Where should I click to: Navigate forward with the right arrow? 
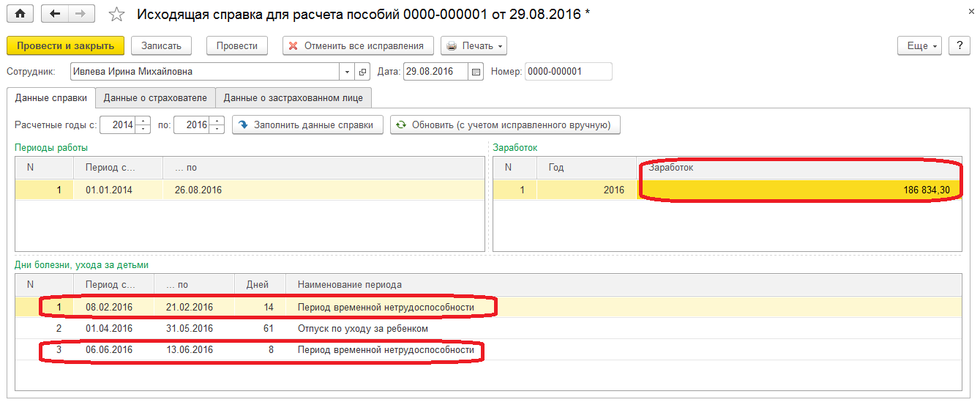tap(81, 14)
